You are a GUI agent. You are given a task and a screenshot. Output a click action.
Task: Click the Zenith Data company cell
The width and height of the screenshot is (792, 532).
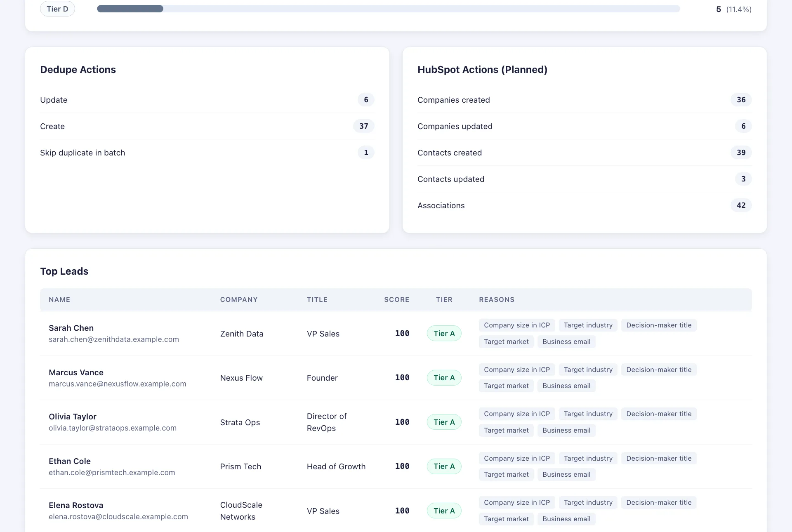pyautogui.click(x=242, y=334)
